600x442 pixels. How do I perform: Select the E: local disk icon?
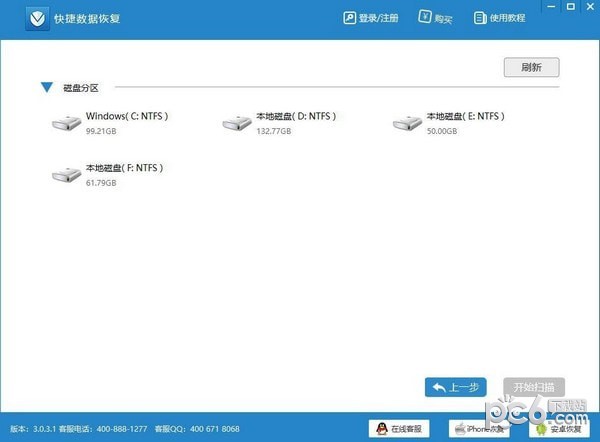click(x=407, y=123)
